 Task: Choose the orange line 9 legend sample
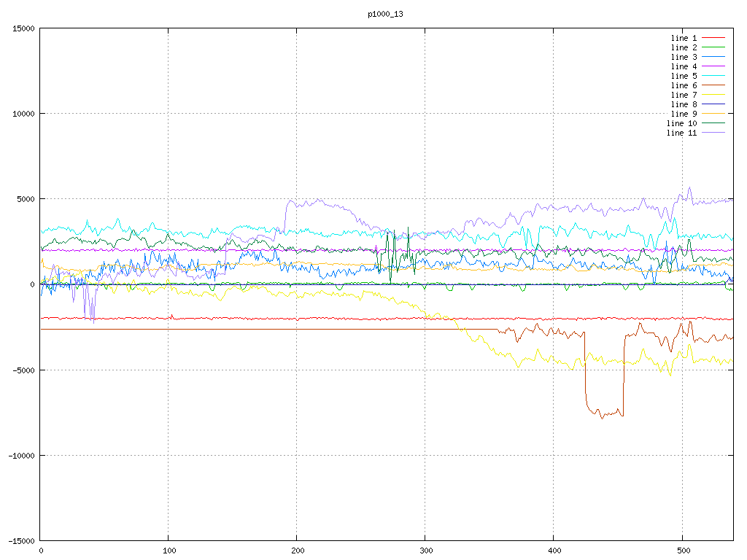click(713, 114)
